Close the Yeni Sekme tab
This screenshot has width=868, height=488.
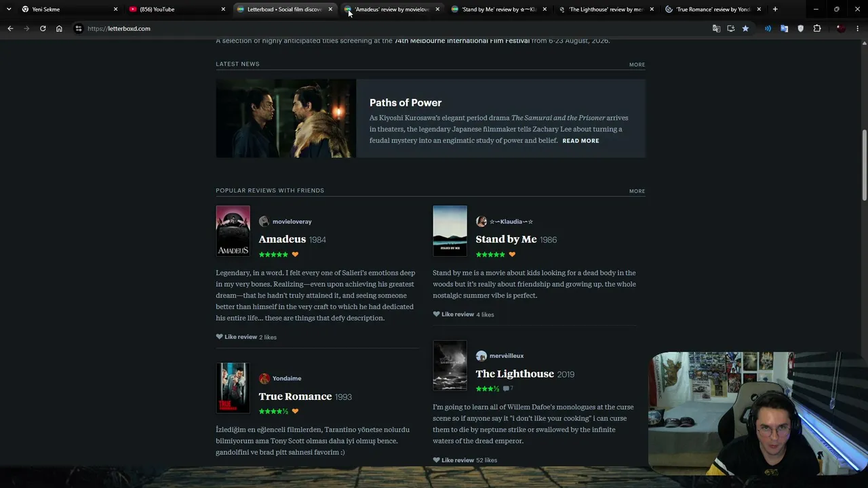coord(115,9)
